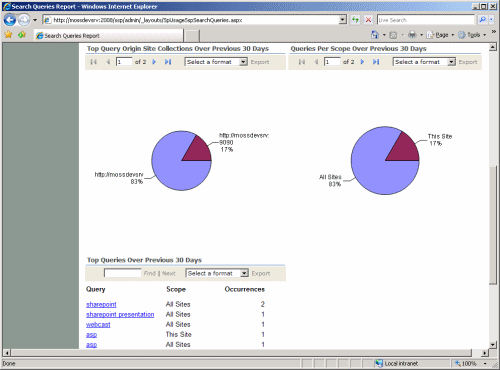Screen dimensions: 500x370
Task: Click the red Stop loading icon
Action: pyautogui.click(x=368, y=20)
